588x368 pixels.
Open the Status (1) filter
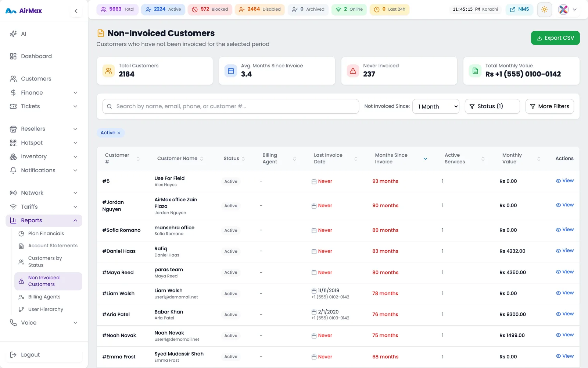click(492, 106)
